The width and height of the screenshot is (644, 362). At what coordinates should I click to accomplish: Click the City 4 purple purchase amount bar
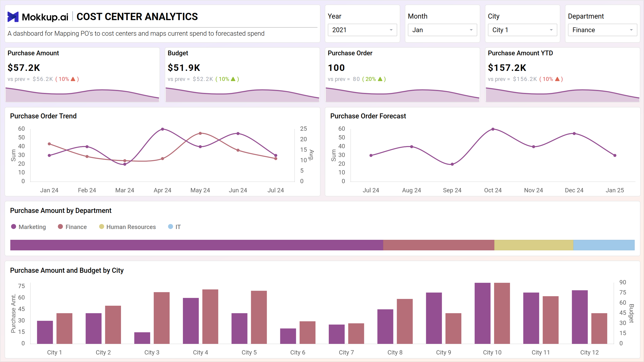coord(191,321)
